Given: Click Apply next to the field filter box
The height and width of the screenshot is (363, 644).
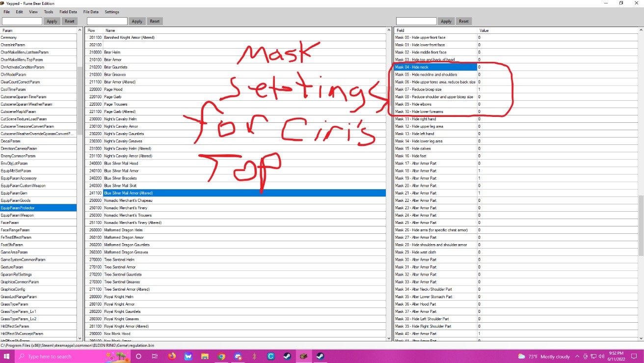Looking at the screenshot, I should pos(446,21).
